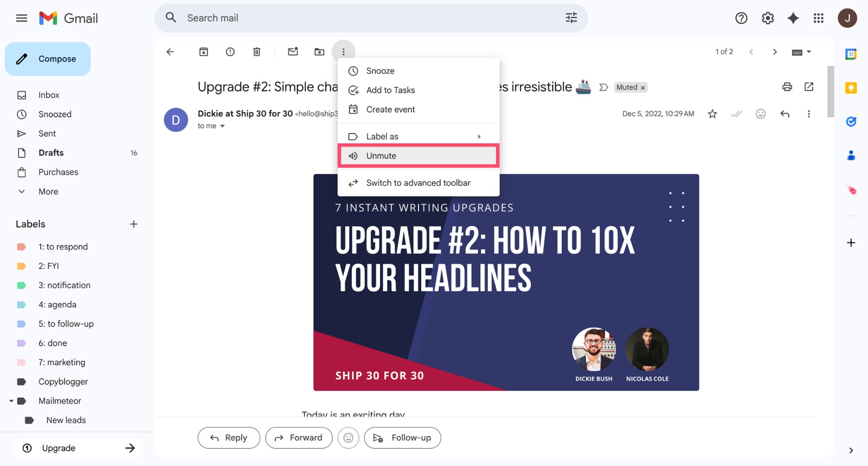
Task: Collapse the Mailmeteor label group
Action: (x=12, y=400)
